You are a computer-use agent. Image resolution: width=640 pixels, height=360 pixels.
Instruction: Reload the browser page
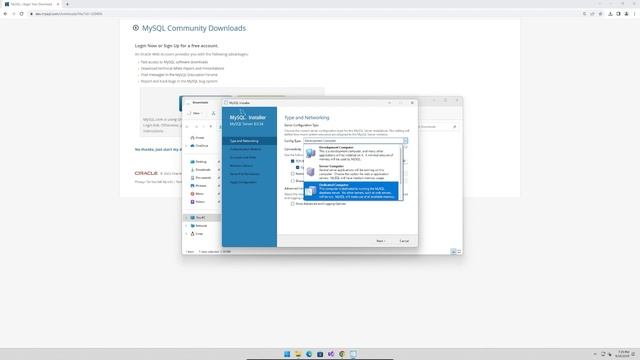[21, 13]
